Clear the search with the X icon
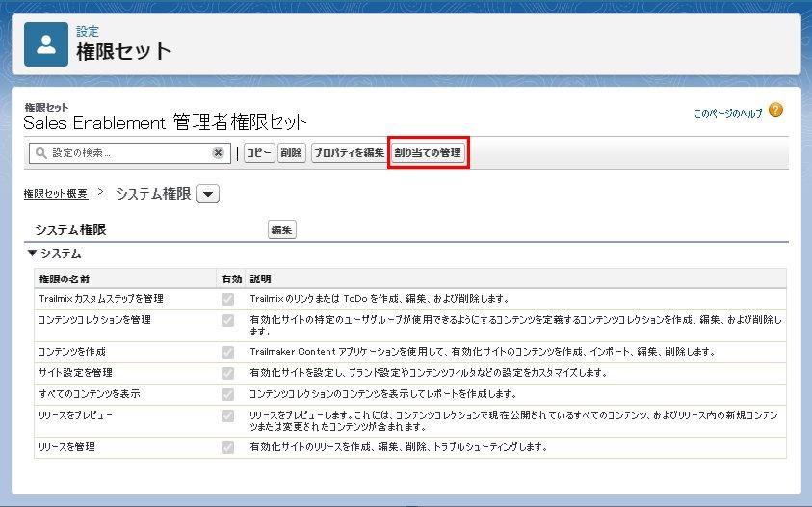The width and height of the screenshot is (812, 507). click(x=218, y=153)
